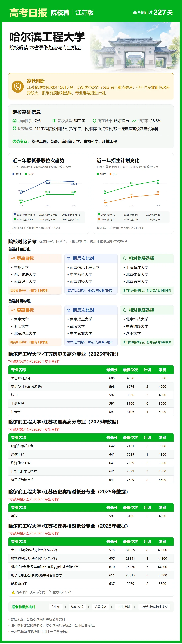
Task: Click 中国药科大学
Action: 81,274
